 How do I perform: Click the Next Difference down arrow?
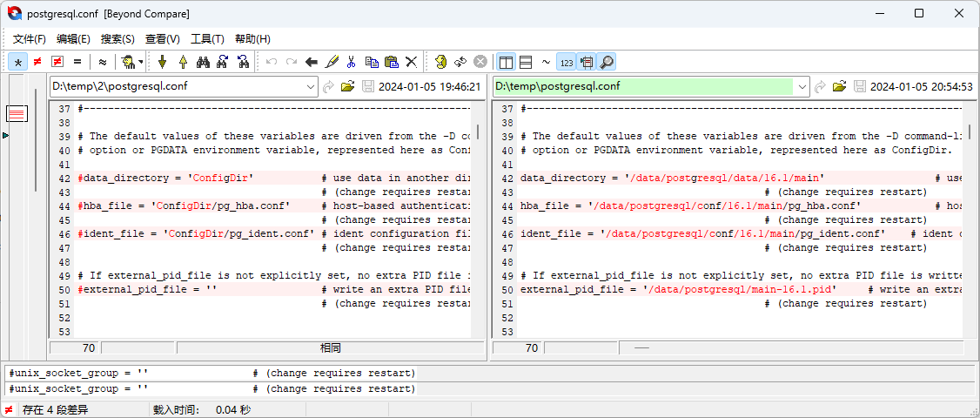(162, 62)
